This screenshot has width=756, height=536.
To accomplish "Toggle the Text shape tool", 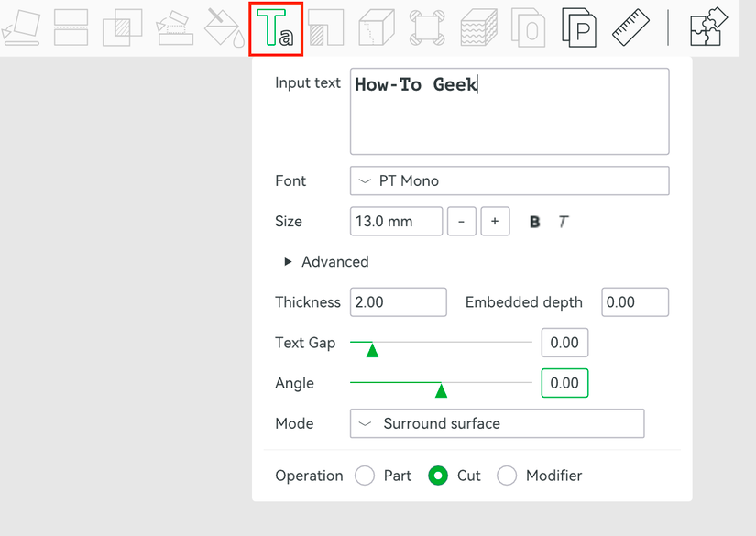I will click(275, 28).
